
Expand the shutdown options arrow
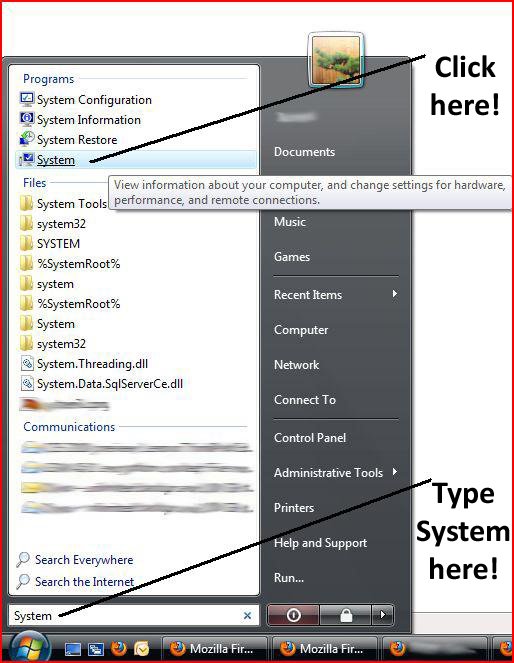(383, 614)
